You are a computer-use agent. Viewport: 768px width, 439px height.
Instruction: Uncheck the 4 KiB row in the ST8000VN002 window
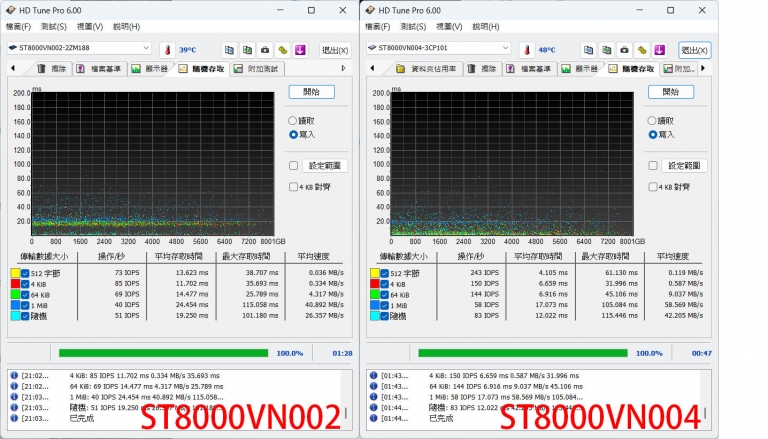tap(25, 284)
